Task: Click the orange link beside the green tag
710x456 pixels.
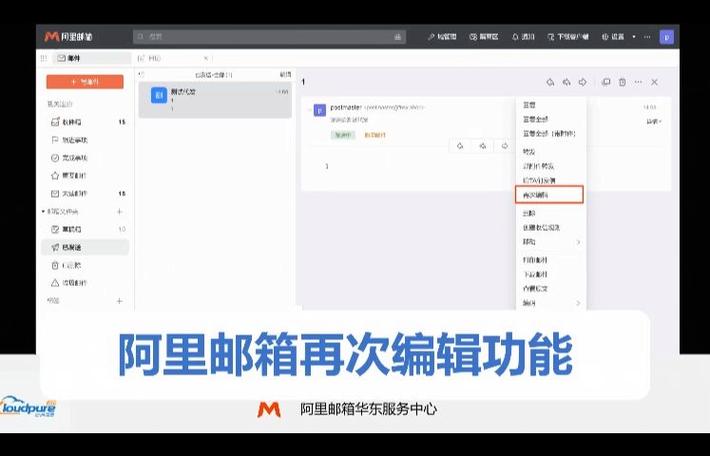Action: [375, 134]
